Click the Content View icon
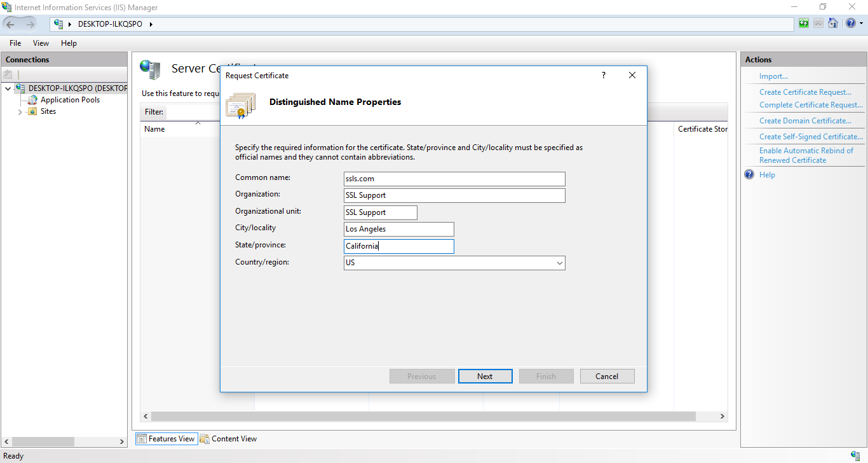This screenshot has height=463, width=868. coord(205,439)
